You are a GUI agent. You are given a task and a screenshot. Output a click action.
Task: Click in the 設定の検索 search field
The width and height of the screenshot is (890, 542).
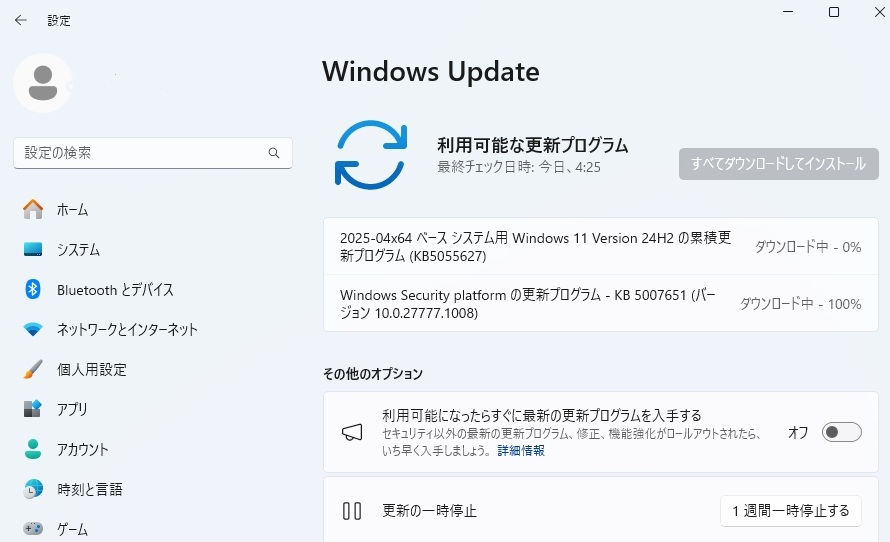click(153, 153)
